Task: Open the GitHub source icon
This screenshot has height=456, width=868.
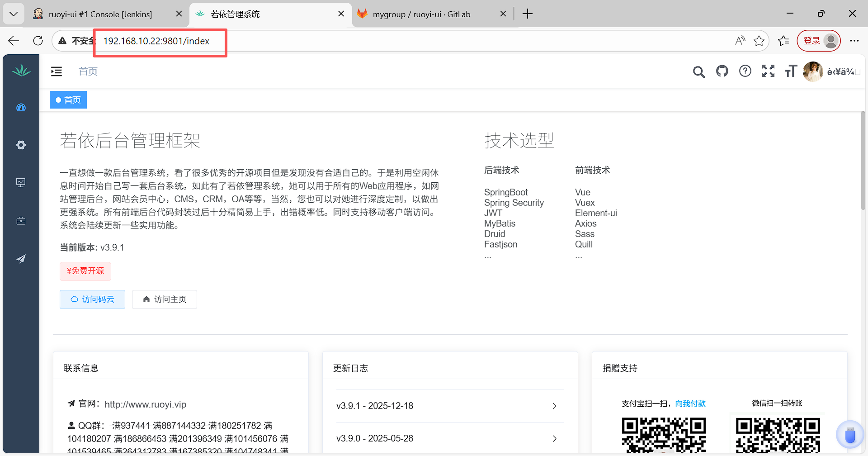Action: coord(722,71)
